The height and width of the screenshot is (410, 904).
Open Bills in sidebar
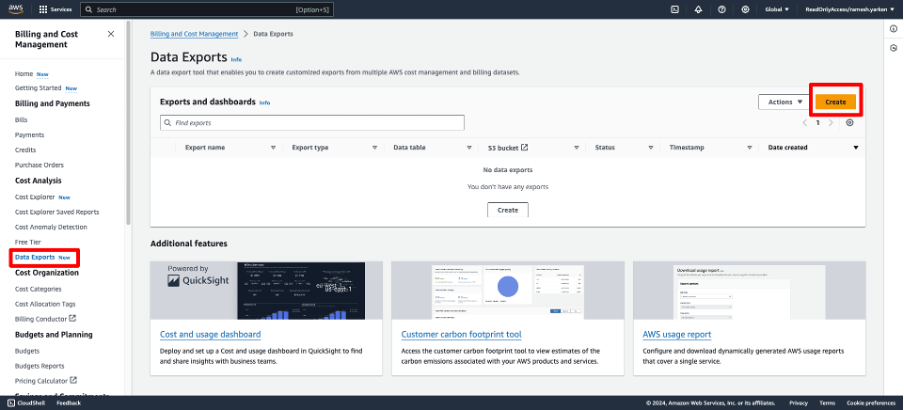click(21, 120)
